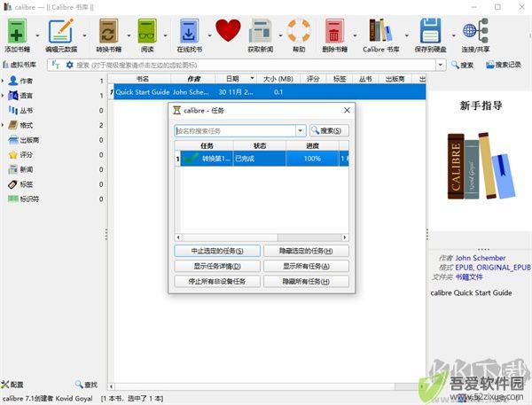532x405 pixels.
Task: Click the Help (帮助) lifebuoy icon
Action: pos(299,31)
